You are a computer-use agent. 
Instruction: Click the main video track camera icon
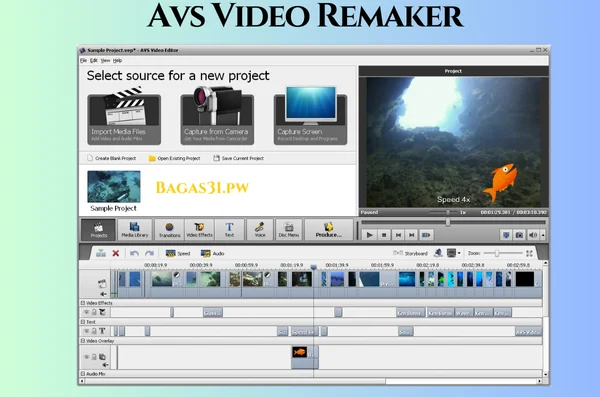[102, 283]
